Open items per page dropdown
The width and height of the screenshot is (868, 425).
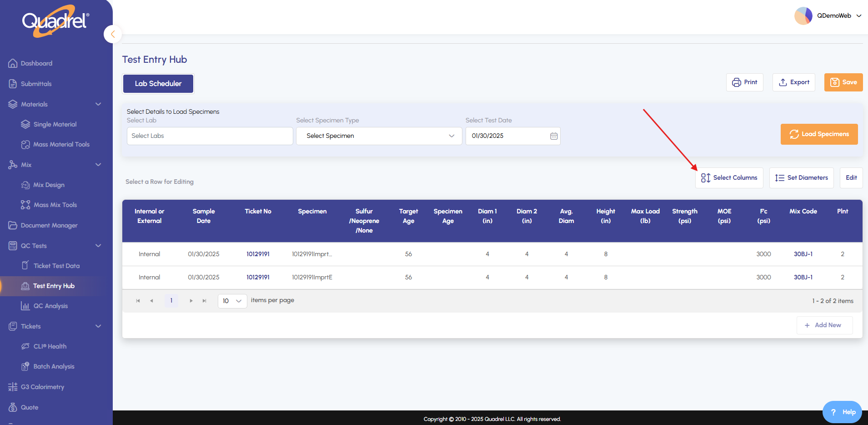pyautogui.click(x=232, y=301)
